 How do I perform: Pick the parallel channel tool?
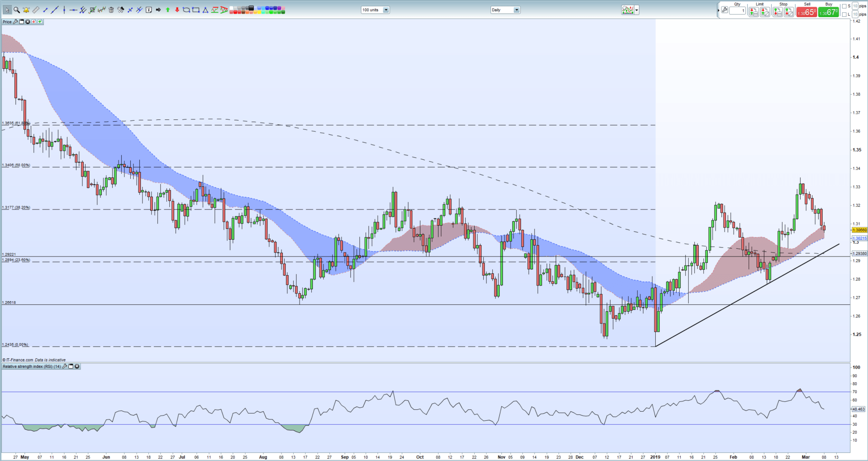coord(83,10)
